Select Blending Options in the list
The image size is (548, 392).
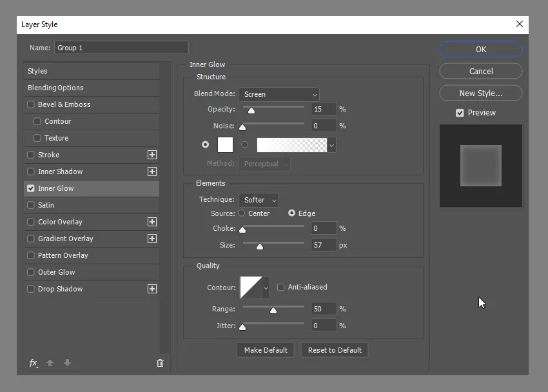click(x=55, y=88)
